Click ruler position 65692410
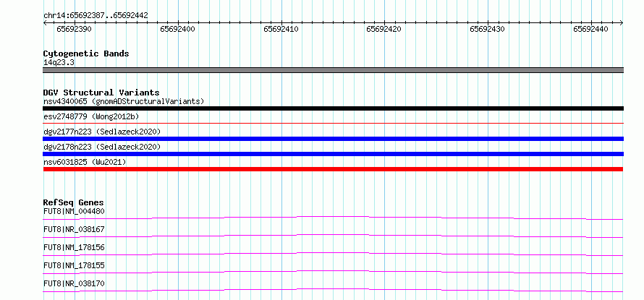The height and width of the screenshot is (300, 644). click(281, 29)
